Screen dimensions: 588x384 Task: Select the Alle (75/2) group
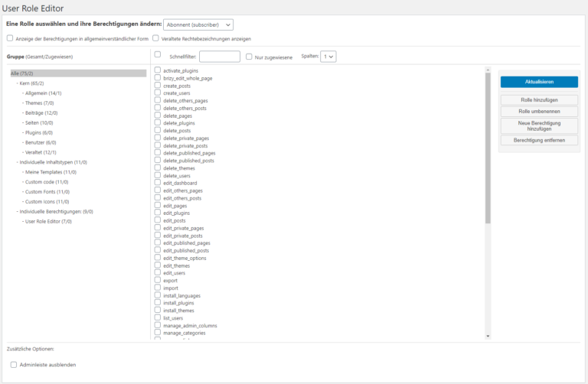(22, 73)
